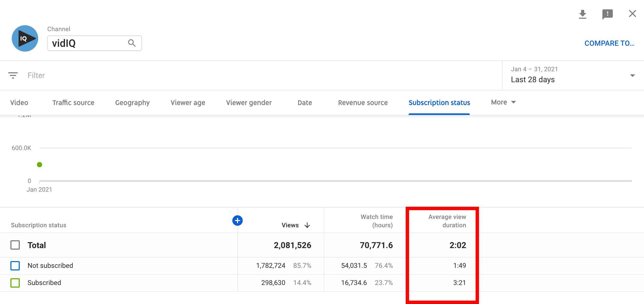
Task: Expand the More tabs dropdown
Action: point(503,102)
